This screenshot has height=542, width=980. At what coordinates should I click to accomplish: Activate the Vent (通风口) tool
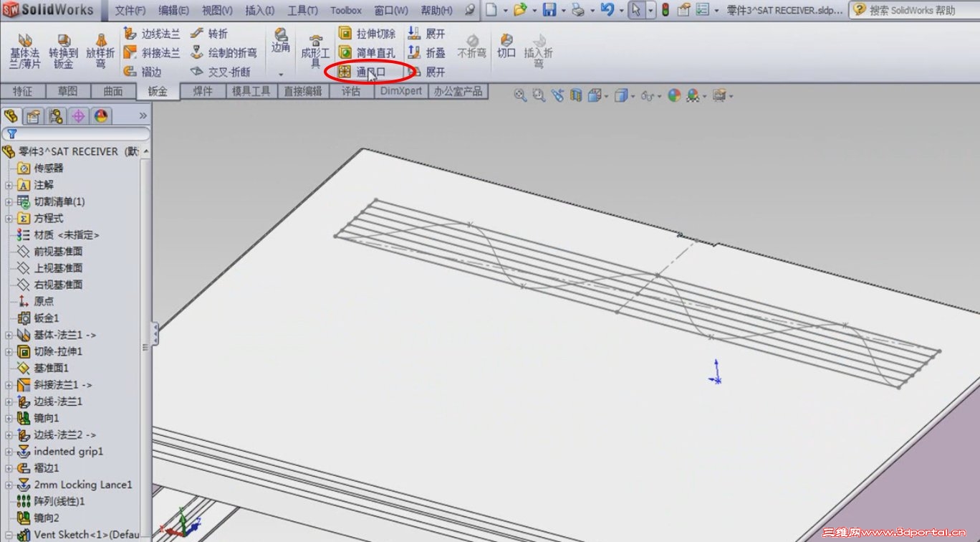click(362, 72)
